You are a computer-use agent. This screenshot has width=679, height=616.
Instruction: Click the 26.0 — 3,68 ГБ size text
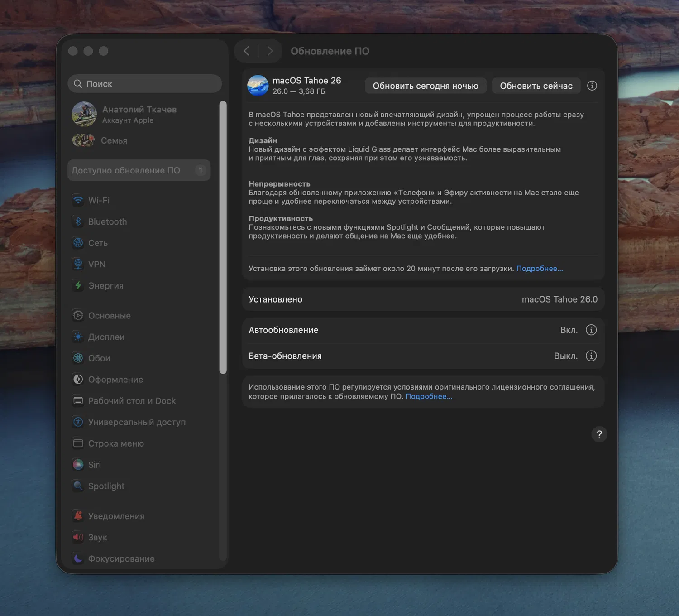[x=299, y=91]
